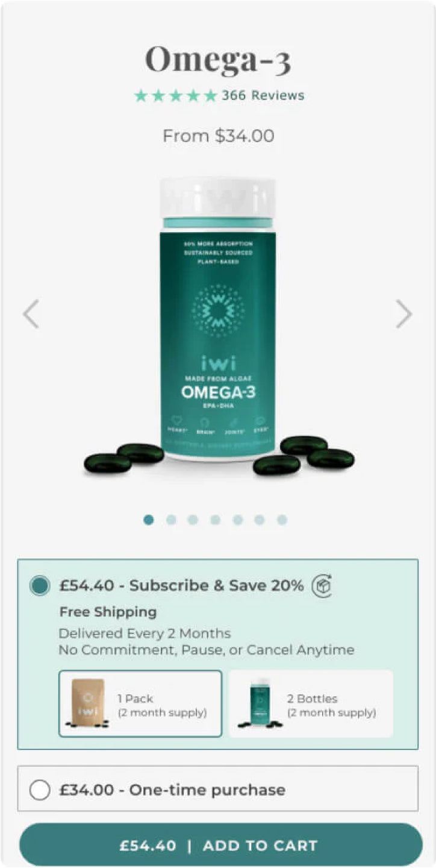Viewport: 436px width, 868px height.
Task: Jump to the last carousel dot
Action: coord(282,520)
